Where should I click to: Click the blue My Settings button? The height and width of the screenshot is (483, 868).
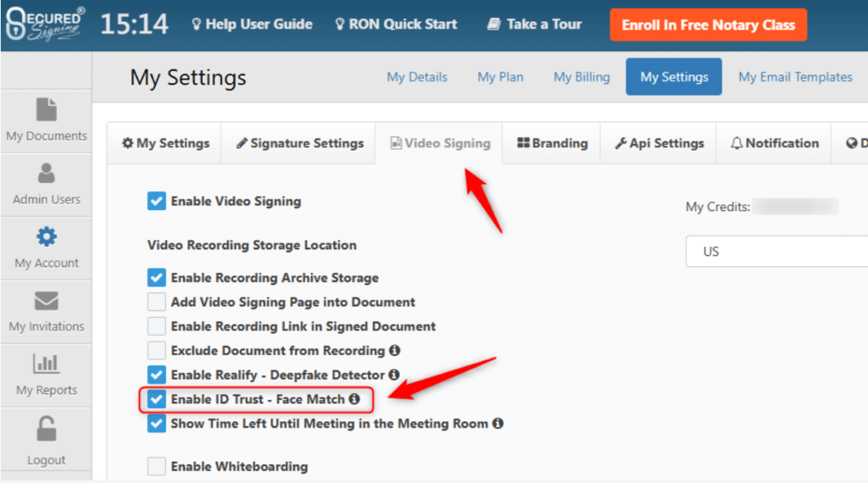(x=674, y=77)
